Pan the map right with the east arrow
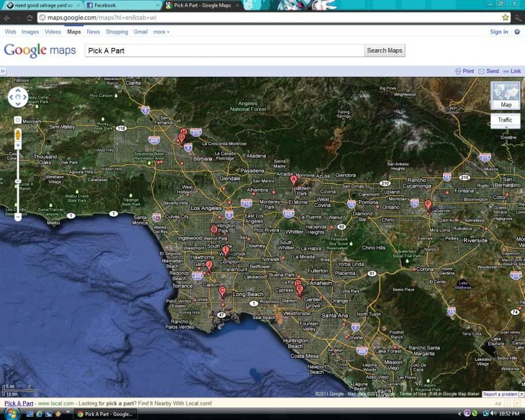Screen dimensions: 525x420 25,97
